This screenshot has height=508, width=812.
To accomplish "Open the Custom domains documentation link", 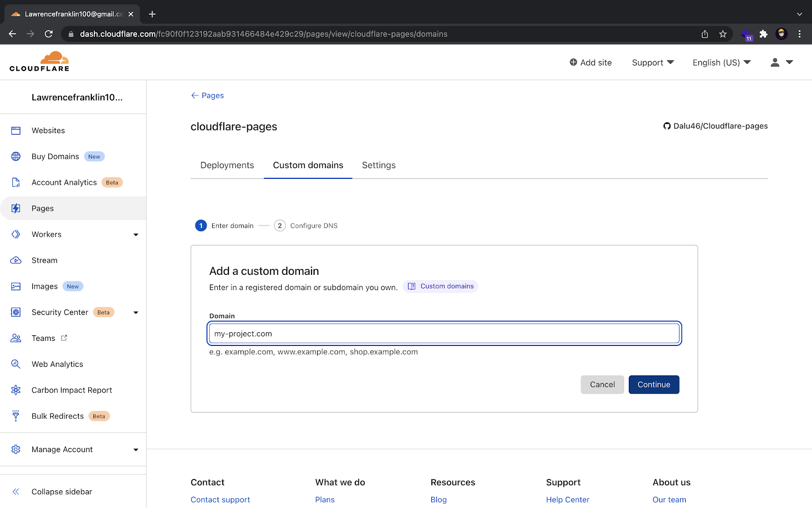I will click(441, 287).
